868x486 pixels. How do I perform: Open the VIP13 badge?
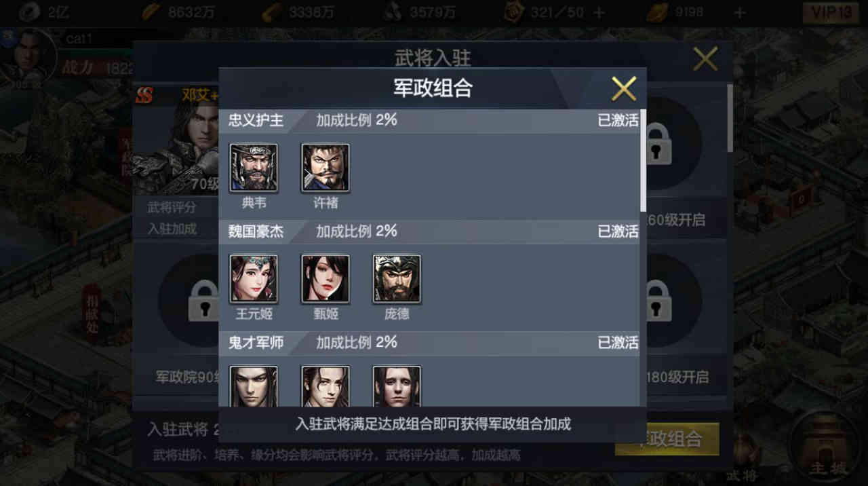click(830, 12)
